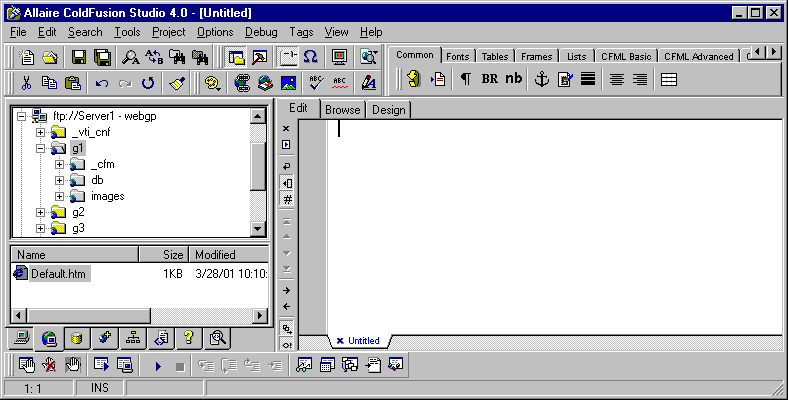Switch to the Design tab
Screen dimensions: 788x400
388,110
